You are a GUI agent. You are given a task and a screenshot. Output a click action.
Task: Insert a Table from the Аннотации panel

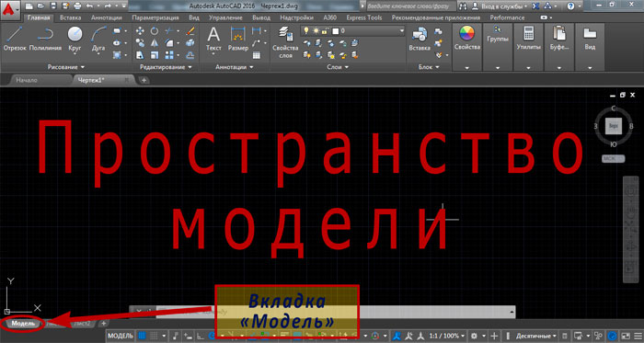click(x=257, y=55)
